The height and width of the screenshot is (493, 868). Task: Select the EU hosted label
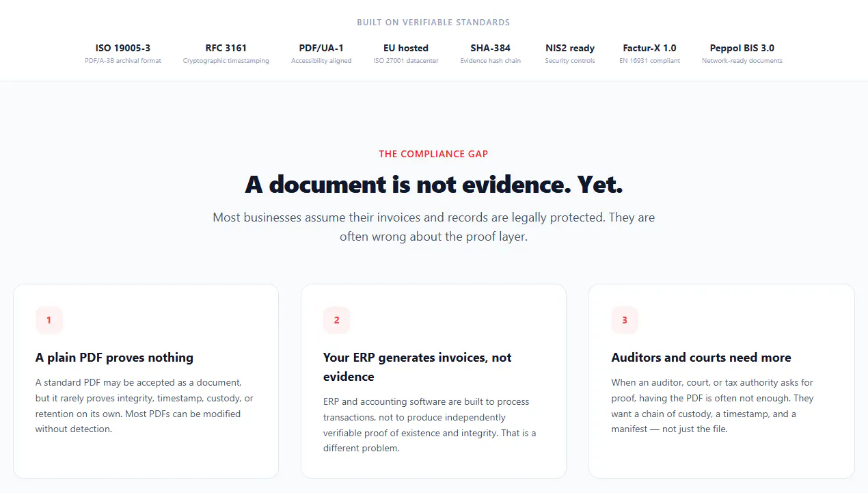pyautogui.click(x=406, y=48)
